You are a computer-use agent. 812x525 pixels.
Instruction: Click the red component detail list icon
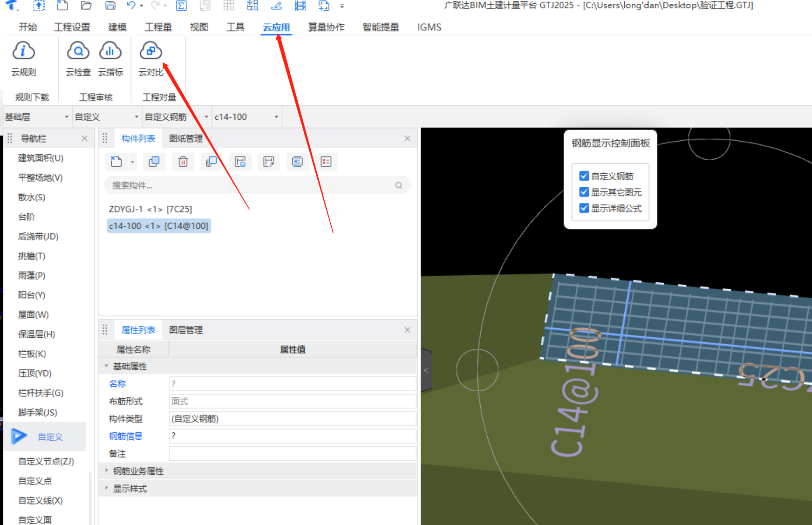(x=326, y=162)
